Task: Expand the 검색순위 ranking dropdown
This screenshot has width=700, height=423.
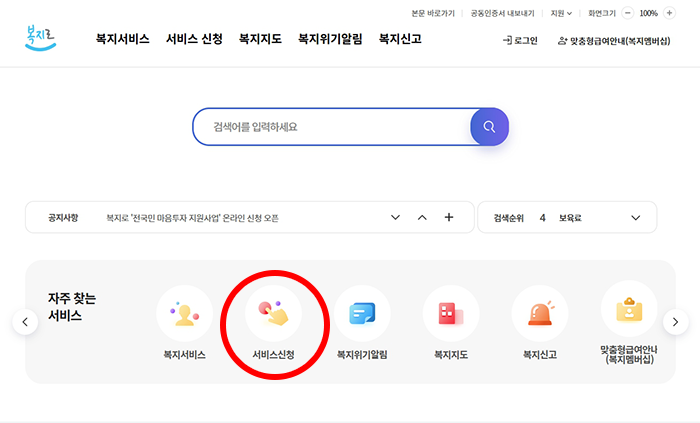Action: click(635, 218)
